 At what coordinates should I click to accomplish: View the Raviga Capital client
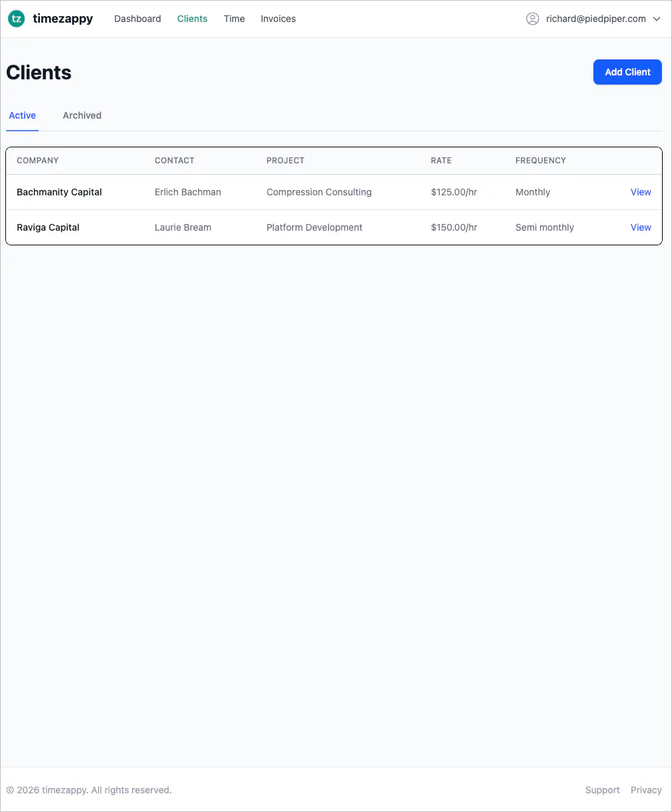point(641,227)
